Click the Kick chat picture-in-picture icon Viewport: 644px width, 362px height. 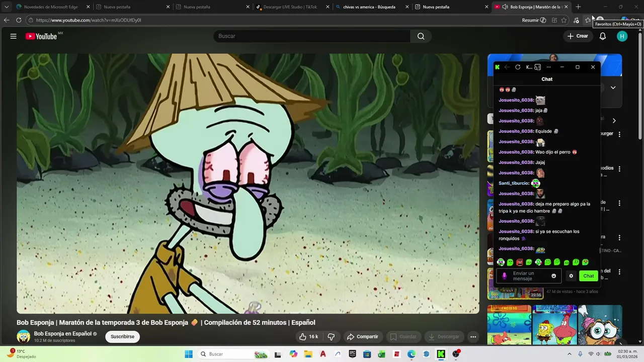[x=537, y=67]
